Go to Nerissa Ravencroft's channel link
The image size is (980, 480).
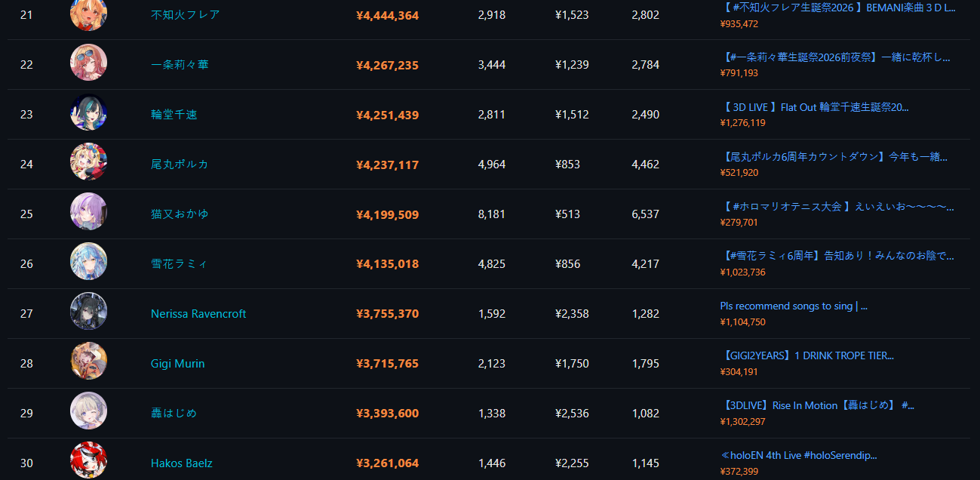tap(198, 314)
